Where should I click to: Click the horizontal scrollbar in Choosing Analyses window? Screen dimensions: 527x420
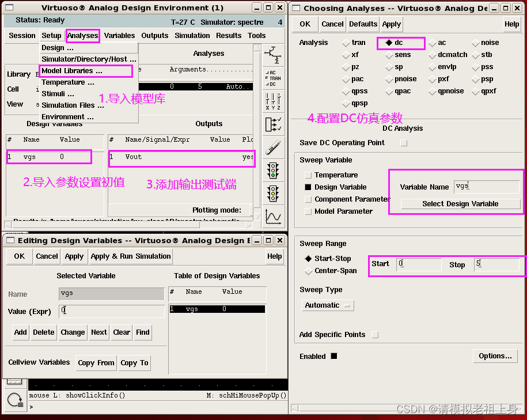pyautogui.click(x=407, y=408)
